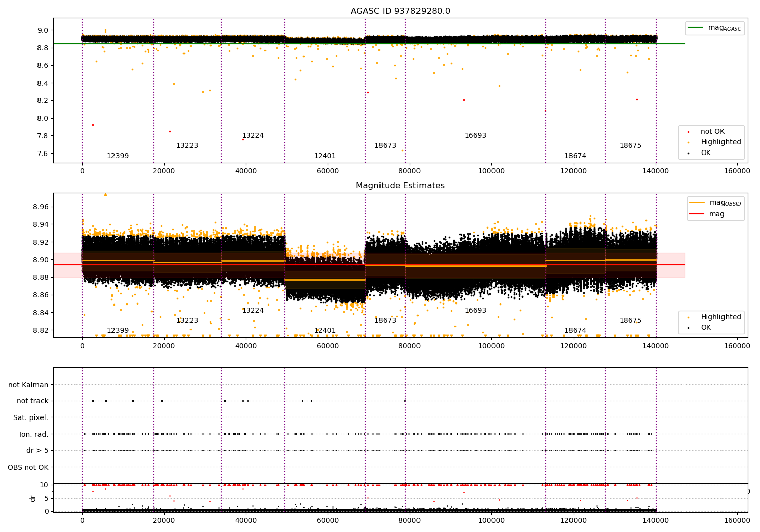760x532 pixels.
Task: Click the 'AGASC ID 937829280.0' plot title
Action: 400,11
